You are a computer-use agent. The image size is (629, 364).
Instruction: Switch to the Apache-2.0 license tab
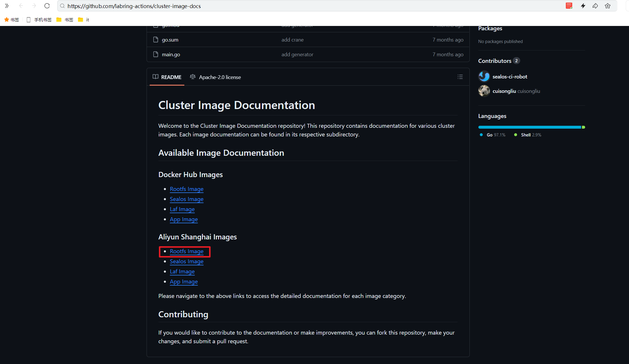coord(215,77)
